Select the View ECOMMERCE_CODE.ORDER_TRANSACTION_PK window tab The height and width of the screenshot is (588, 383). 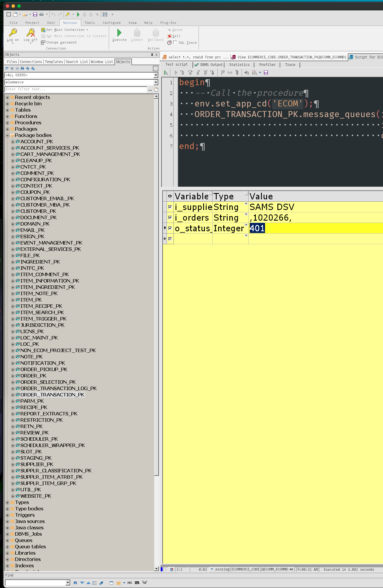click(x=289, y=57)
